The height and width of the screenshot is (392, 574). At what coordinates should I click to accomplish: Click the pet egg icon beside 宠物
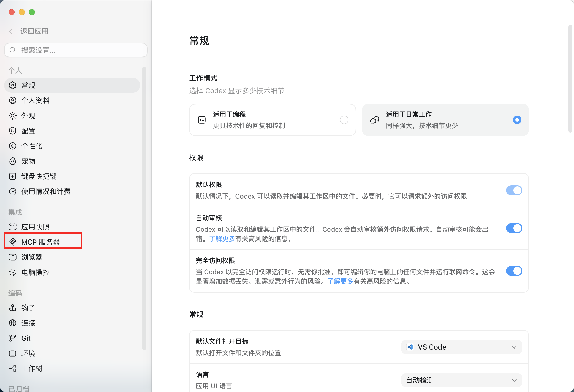[x=13, y=161]
